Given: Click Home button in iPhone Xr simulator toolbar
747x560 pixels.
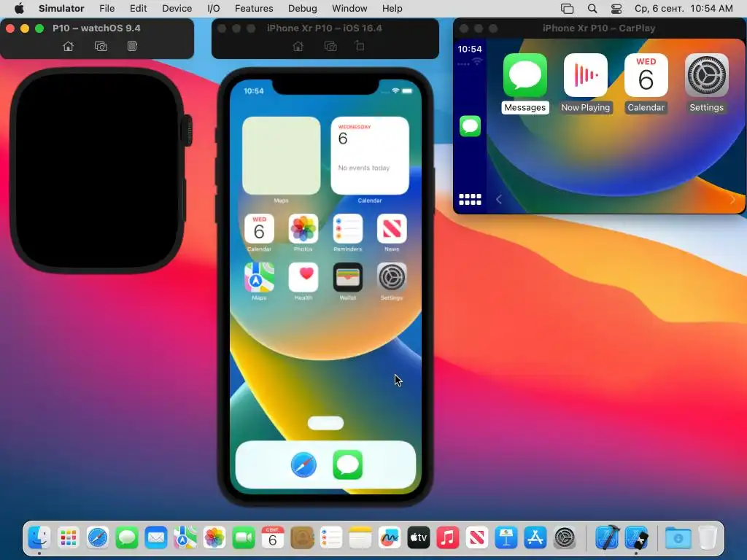Looking at the screenshot, I should tap(298, 46).
